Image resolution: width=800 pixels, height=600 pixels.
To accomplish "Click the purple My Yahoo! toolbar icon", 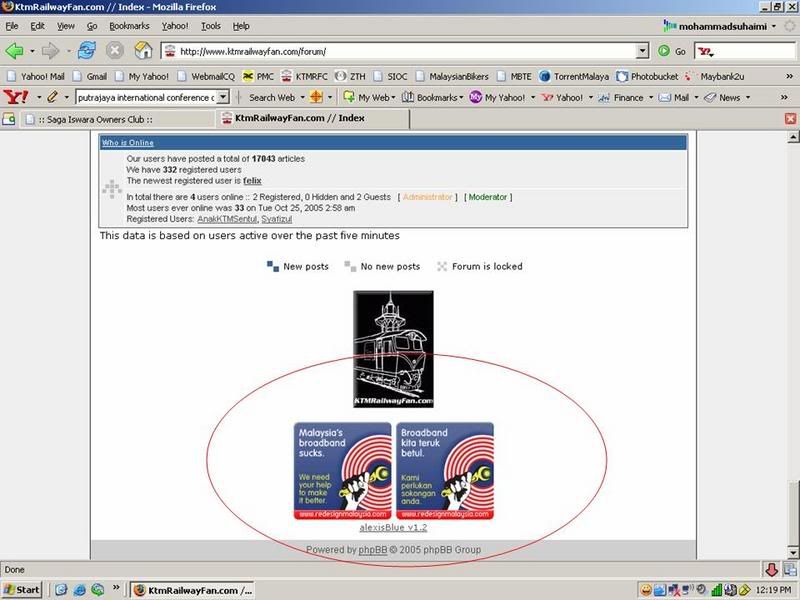I will coord(476,97).
